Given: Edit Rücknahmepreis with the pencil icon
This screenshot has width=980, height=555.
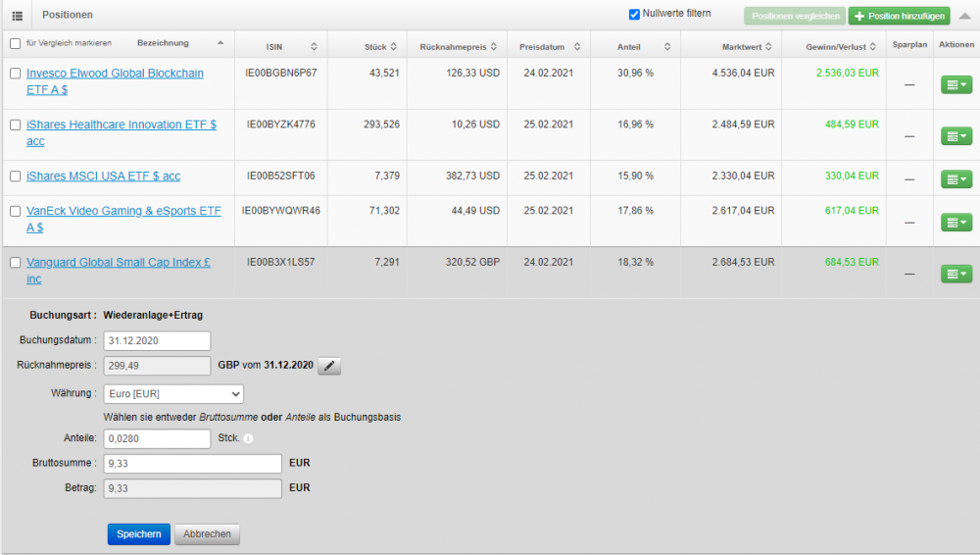Looking at the screenshot, I should click(x=329, y=366).
